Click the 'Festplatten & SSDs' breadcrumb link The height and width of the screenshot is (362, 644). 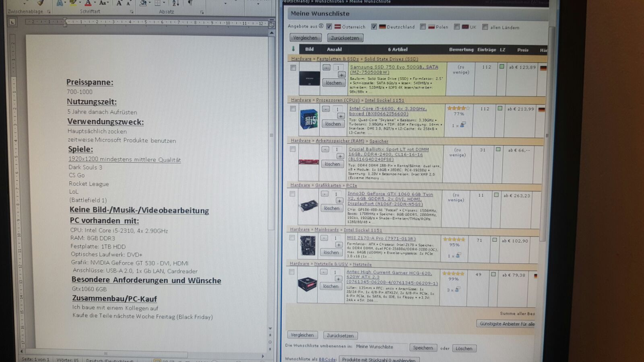click(x=337, y=59)
